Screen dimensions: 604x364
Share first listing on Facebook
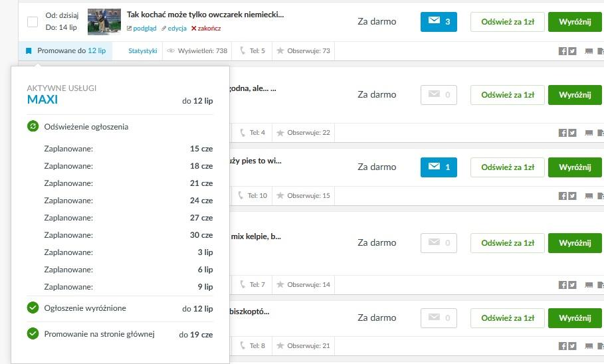562,51
